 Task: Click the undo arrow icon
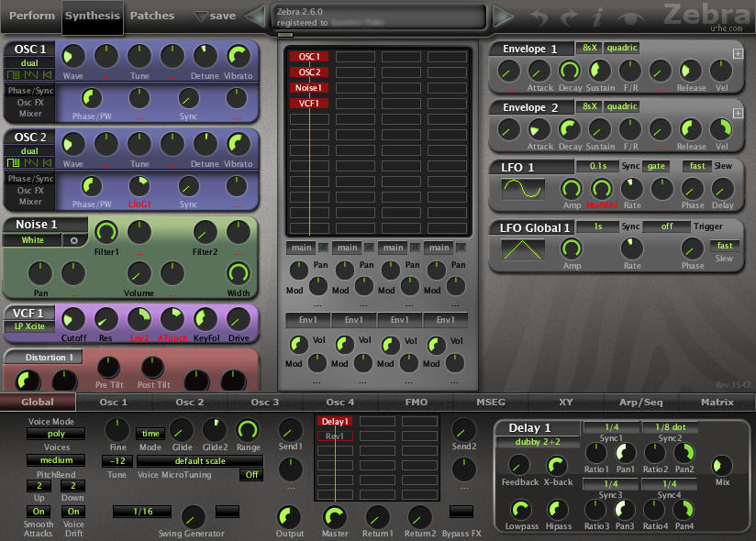point(539,17)
